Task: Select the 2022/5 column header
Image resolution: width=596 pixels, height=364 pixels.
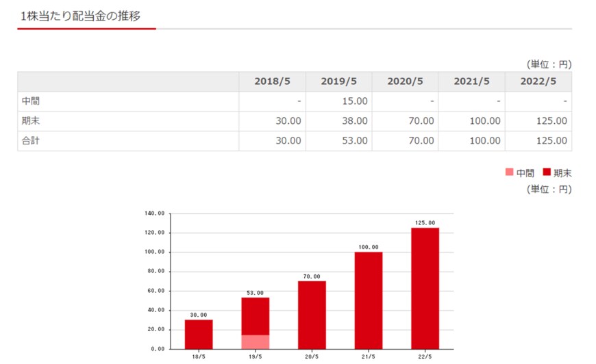Action: click(538, 81)
